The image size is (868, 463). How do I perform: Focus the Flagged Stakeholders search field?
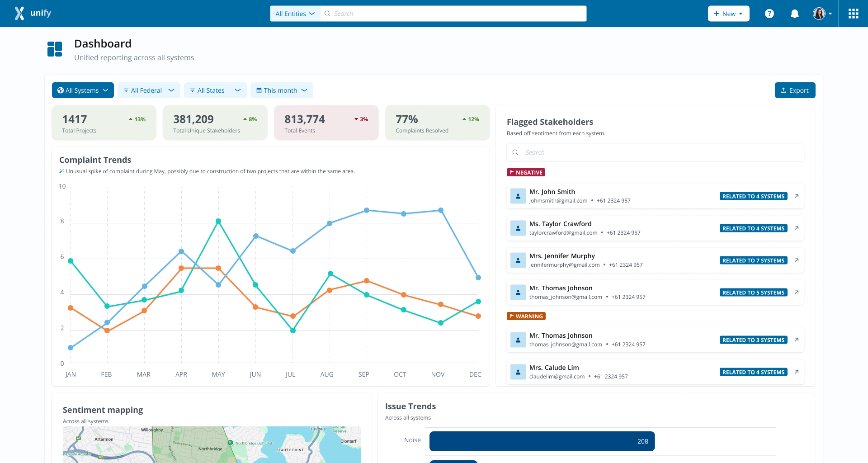coord(655,152)
